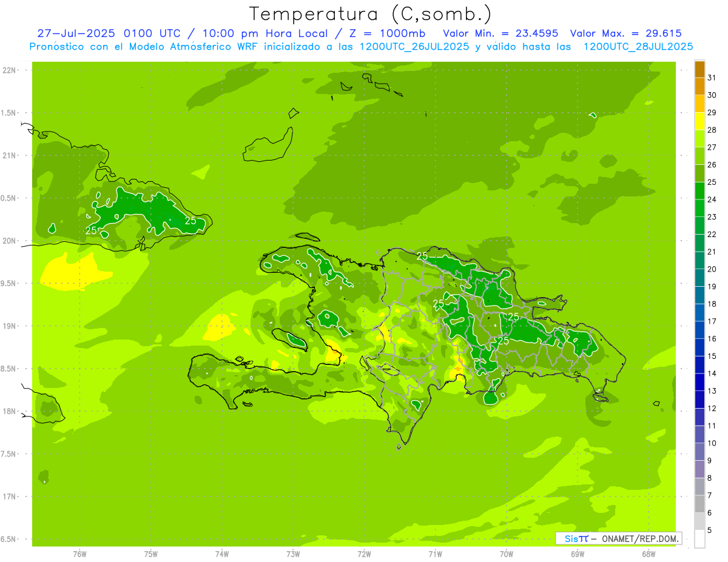This screenshot has height=562, width=728.
Task: Click the title 'Temperatura (C,somb.)'
Action: pos(370,14)
